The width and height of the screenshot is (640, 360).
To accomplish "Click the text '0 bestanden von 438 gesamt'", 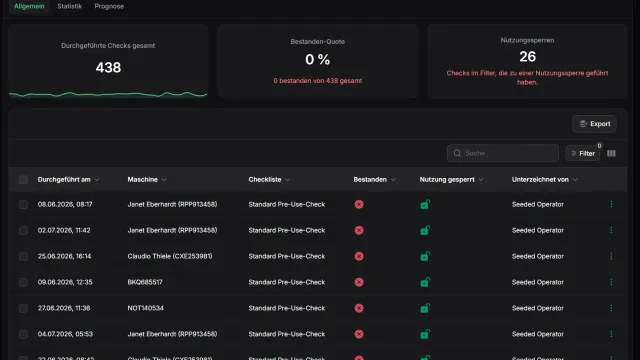I will click(x=318, y=81).
